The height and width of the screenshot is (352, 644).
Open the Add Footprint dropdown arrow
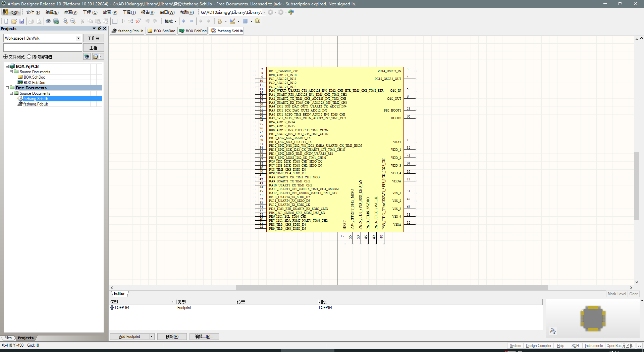point(152,337)
